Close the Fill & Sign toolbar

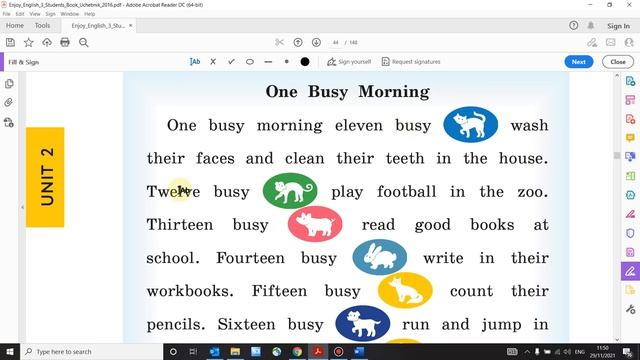point(618,62)
